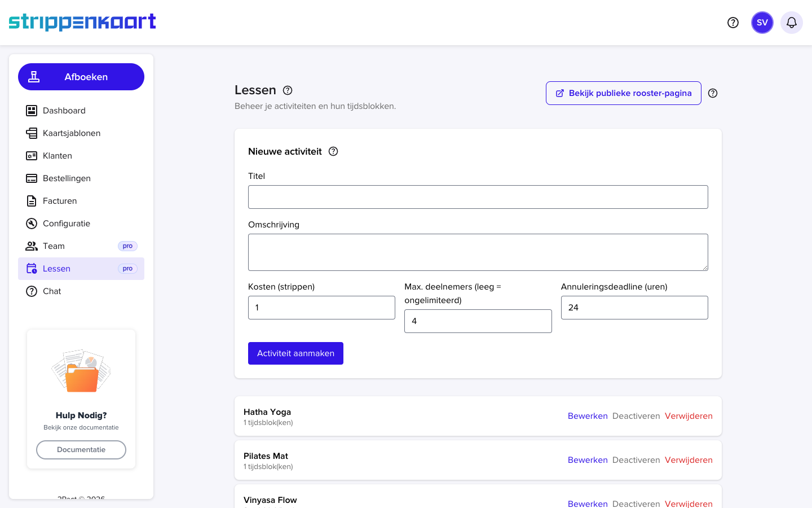Click the Annuleringsdeadline (uren) field
Screen dimensions: 812x508
pyautogui.click(x=634, y=308)
